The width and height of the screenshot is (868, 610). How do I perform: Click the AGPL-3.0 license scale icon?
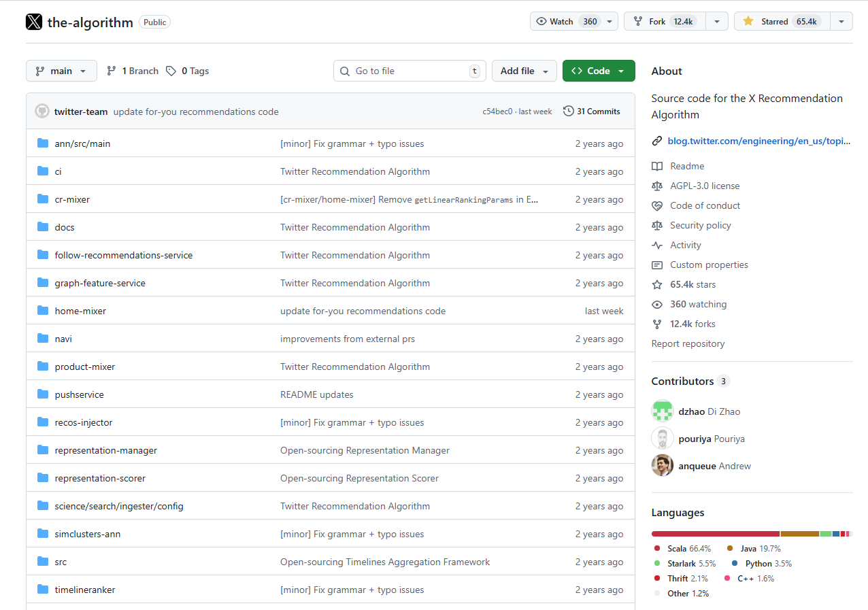click(657, 186)
